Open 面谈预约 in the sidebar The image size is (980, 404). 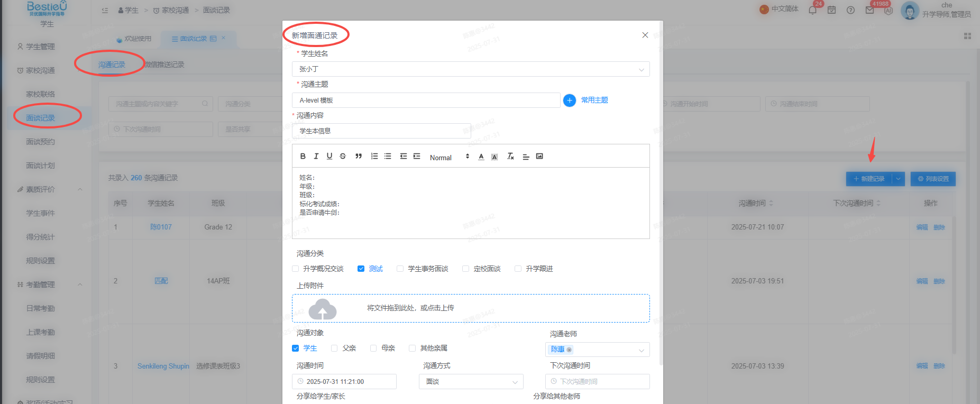[x=41, y=142]
